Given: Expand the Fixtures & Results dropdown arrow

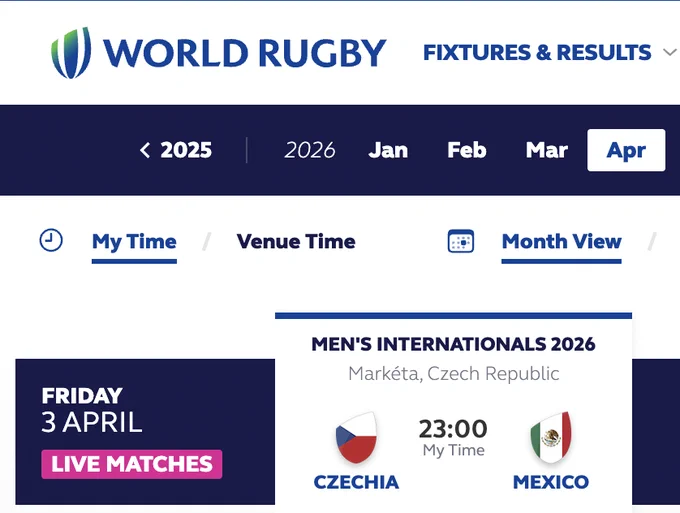Looking at the screenshot, I should [x=670, y=52].
